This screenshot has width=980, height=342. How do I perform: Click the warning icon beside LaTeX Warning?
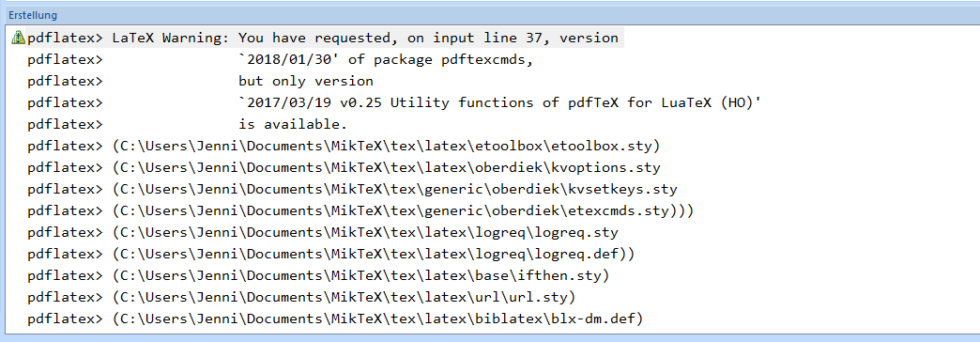[18, 39]
